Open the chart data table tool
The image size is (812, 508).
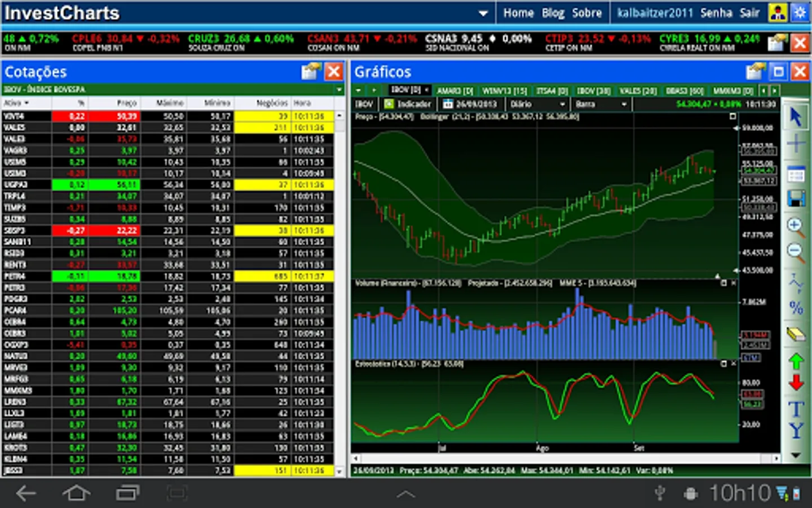[x=796, y=174]
